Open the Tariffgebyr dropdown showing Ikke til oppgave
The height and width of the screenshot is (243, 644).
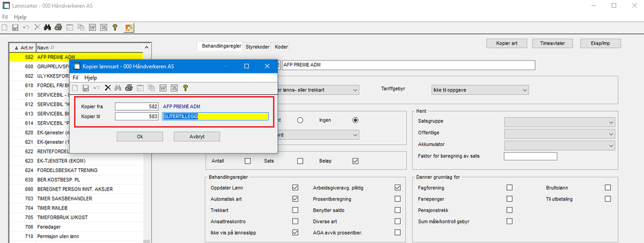point(480,90)
